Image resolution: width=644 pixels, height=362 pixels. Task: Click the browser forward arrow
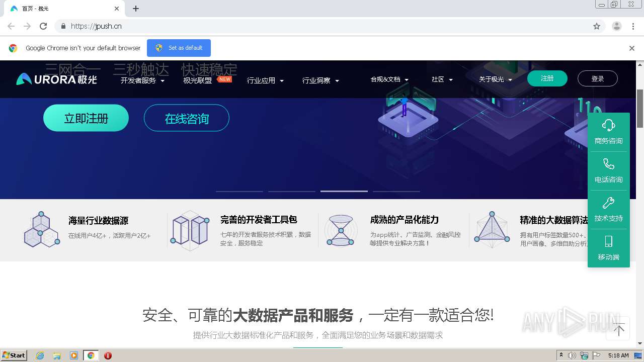point(27,26)
